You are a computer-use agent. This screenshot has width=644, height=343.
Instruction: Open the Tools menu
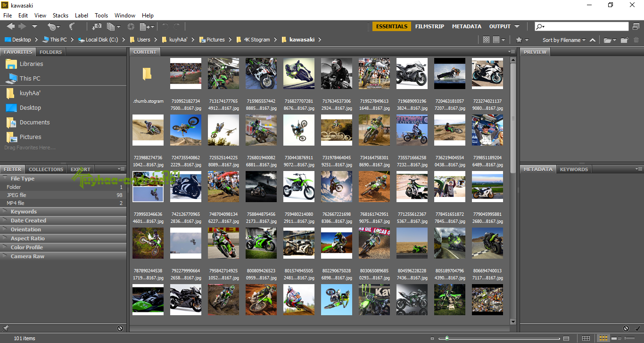point(101,15)
